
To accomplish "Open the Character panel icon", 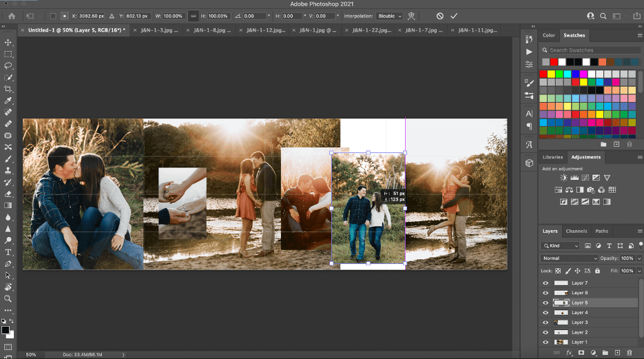I will coord(529,114).
